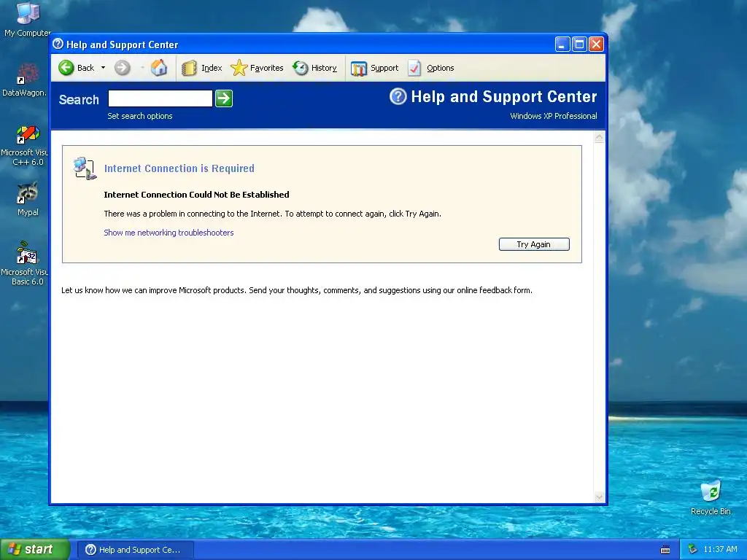Click Internet Connection Could Not Be Established text
Viewport: 747px width, 560px height.
(x=196, y=194)
